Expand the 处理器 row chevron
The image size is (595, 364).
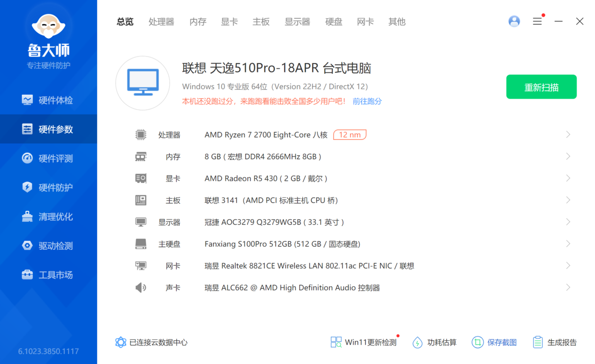coord(568,134)
